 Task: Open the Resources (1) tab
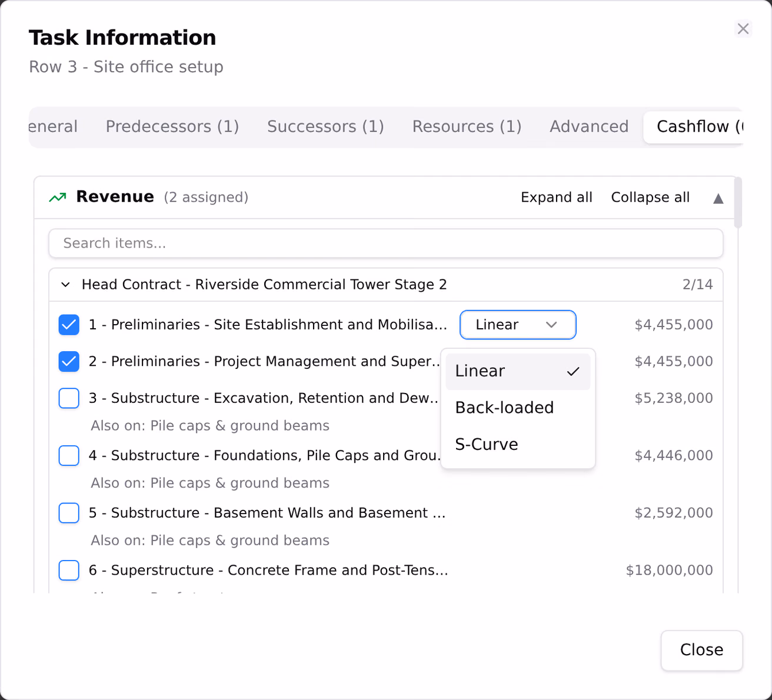467,126
